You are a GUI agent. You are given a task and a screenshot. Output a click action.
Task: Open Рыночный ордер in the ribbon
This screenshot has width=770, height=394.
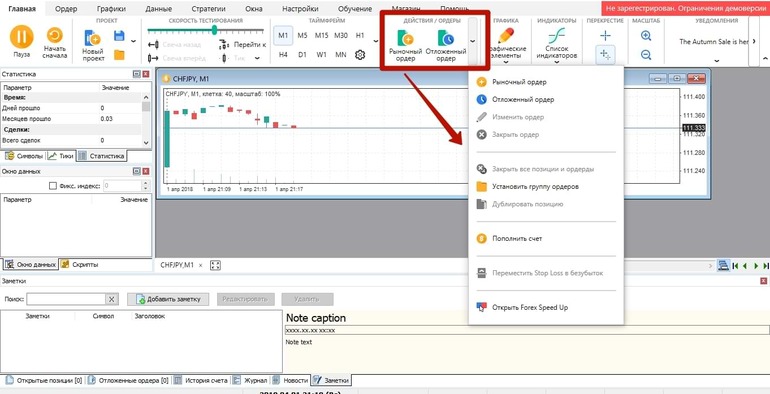tap(406, 45)
